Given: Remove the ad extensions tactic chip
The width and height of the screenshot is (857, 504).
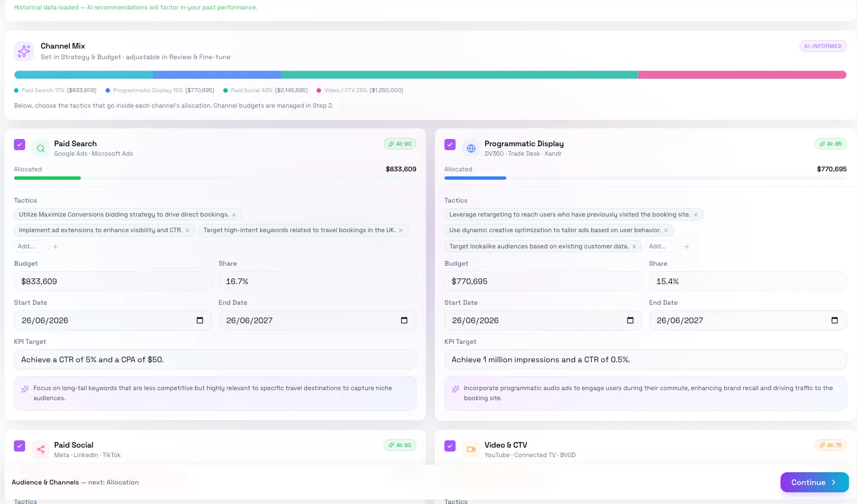Looking at the screenshot, I should click(188, 231).
